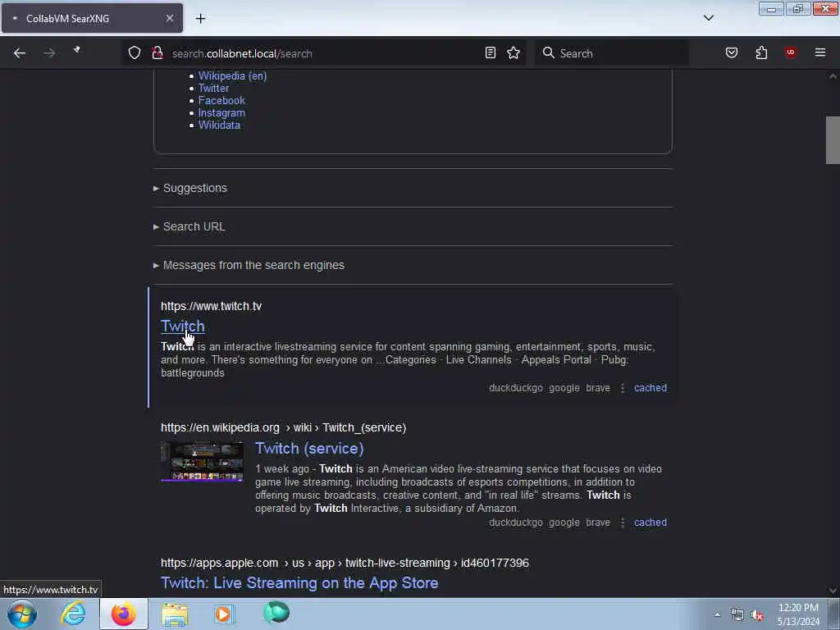The image size is (840, 630).
Task: Open the uBlock Origin extension
Action: click(x=790, y=52)
